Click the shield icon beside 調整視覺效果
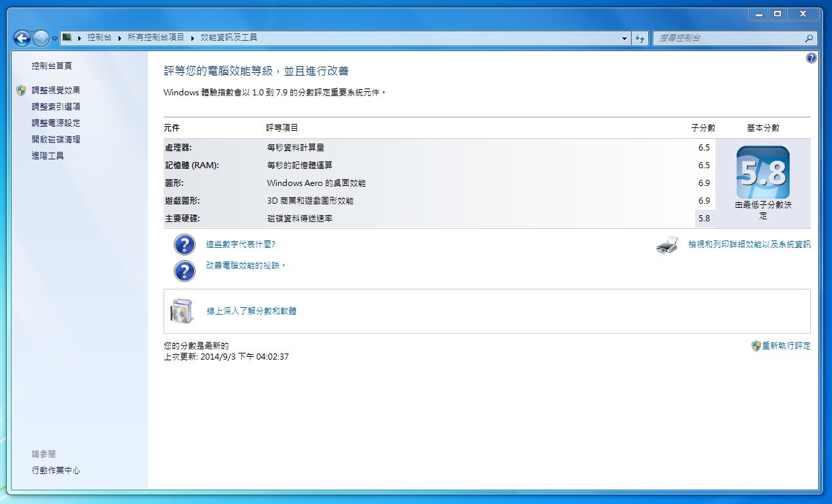This screenshot has height=504, width=832. (x=21, y=91)
